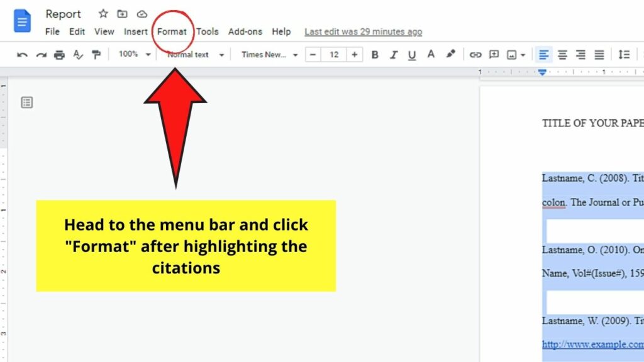Viewport: 644px width, 362px height.
Task: Open the Format menu
Action: tap(172, 31)
